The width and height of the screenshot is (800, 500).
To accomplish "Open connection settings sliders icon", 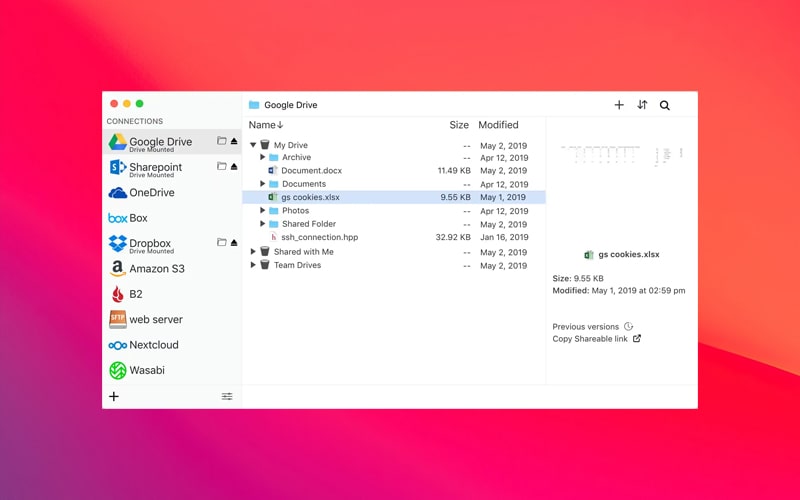I will coord(227,397).
